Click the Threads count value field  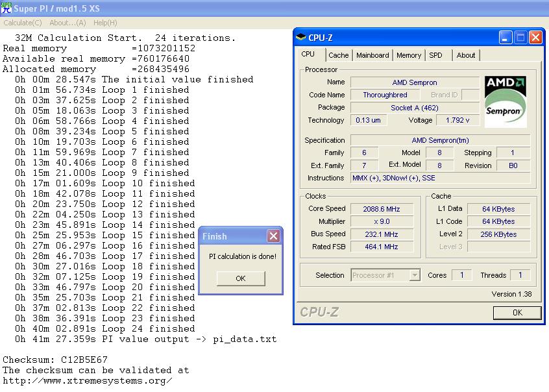[x=520, y=275]
